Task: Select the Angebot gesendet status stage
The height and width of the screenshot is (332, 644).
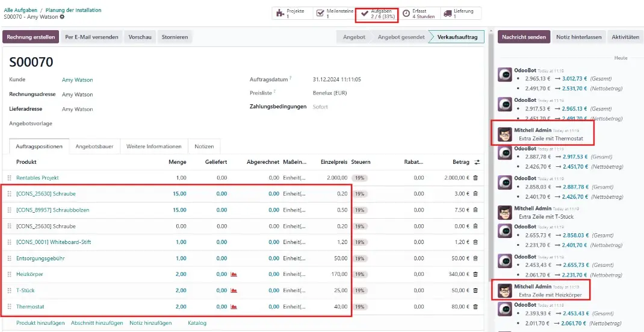Action: [401, 37]
